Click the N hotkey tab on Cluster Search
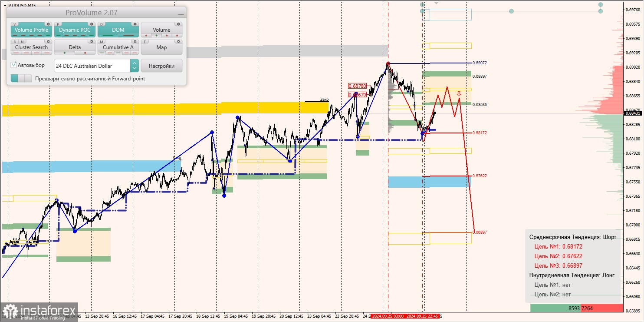The width and height of the screenshot is (644, 322). (x=22, y=42)
